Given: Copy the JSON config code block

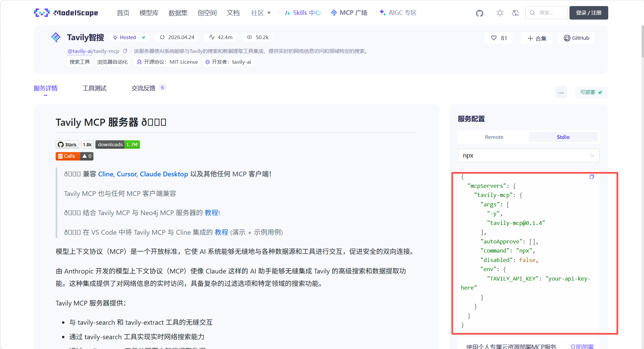Looking at the screenshot, I should [591, 177].
